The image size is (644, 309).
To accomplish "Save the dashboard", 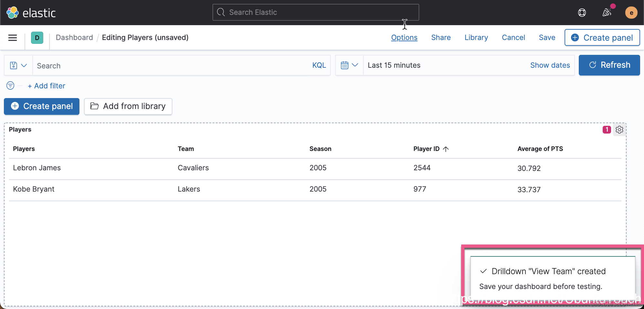I will 547,37.
